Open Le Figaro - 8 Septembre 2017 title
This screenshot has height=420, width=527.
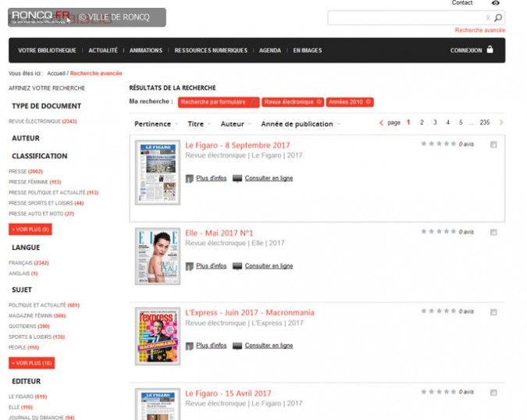click(237, 145)
